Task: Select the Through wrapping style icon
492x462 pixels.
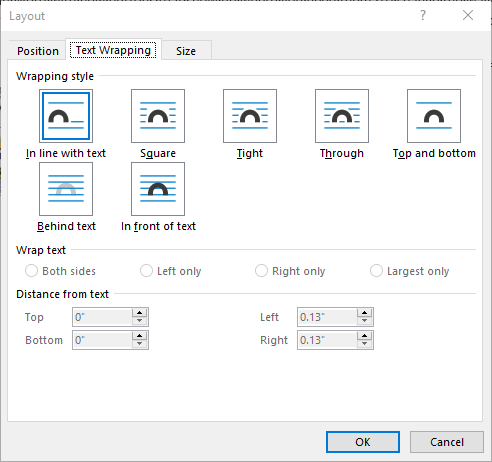Action: 342,116
